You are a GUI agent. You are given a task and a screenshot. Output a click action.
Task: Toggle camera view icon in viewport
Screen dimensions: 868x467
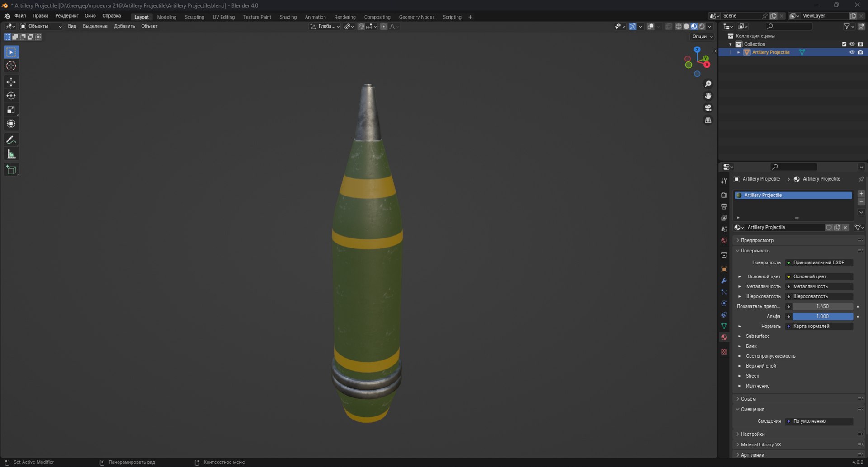click(x=708, y=108)
